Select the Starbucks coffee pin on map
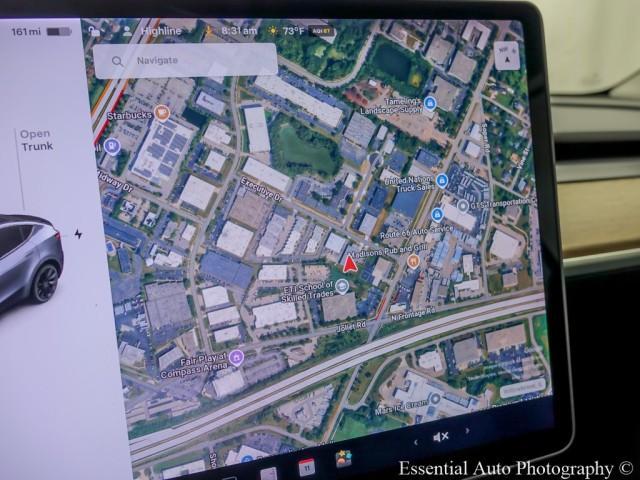640x480 pixels. point(162,113)
